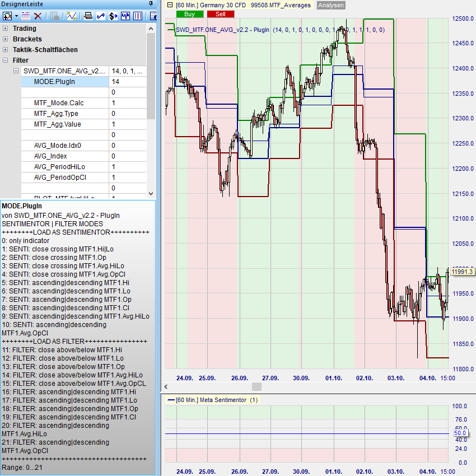Click the zigzag line with points icon
Image resolution: width=476 pixels, height=476 pixels.
click(71, 16)
